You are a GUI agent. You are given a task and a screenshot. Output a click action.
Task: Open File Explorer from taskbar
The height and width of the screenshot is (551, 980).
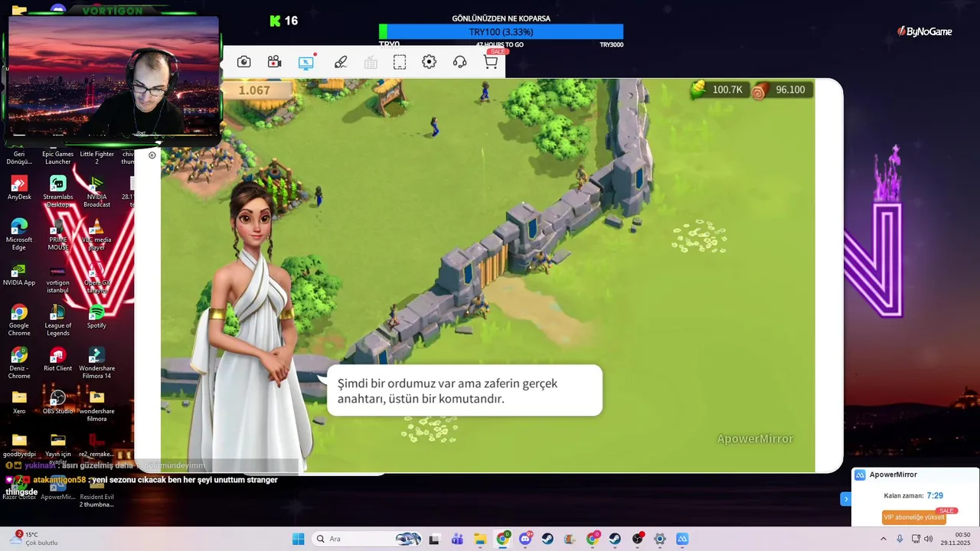pos(480,539)
